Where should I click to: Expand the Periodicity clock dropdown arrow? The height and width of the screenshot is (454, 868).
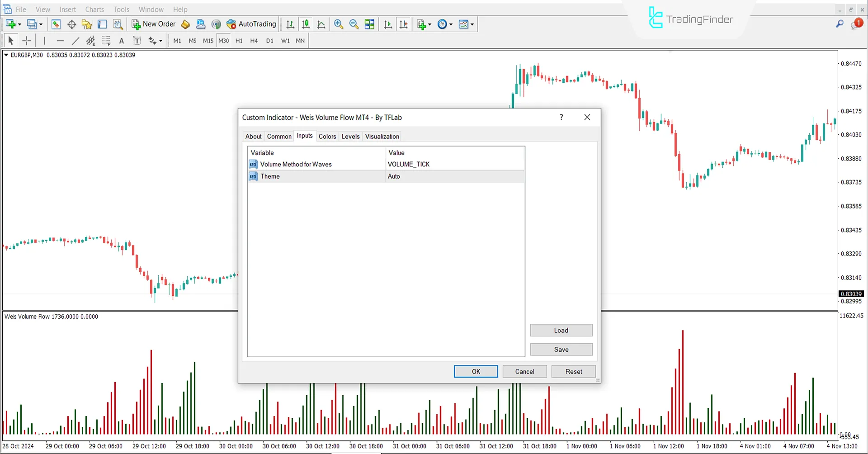point(451,24)
